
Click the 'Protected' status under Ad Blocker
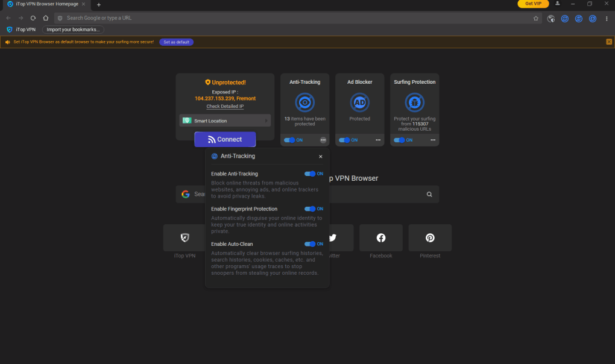(x=360, y=119)
